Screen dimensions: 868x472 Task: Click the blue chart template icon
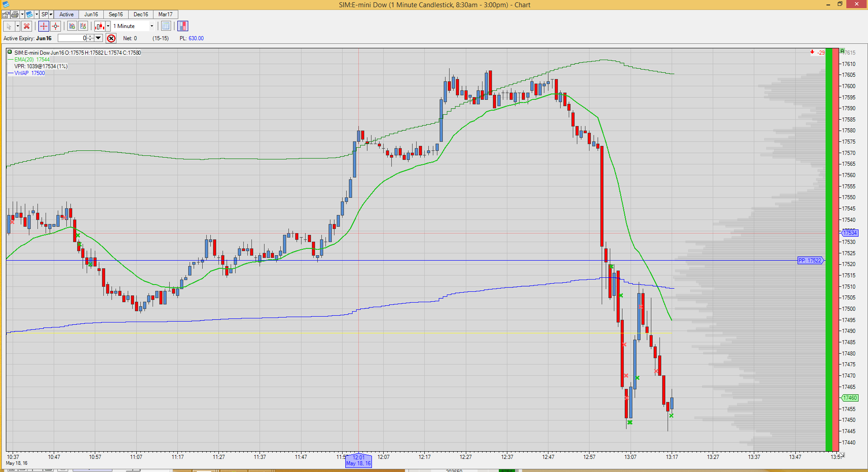point(30,14)
